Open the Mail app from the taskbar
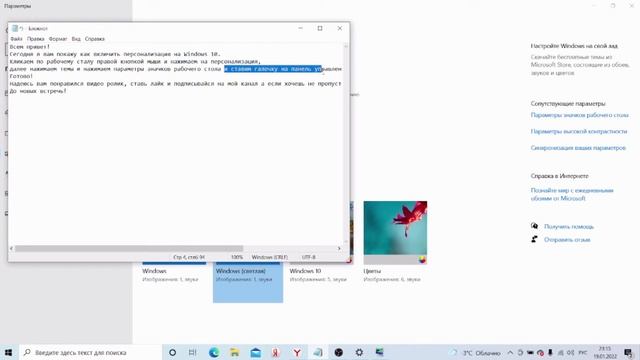This screenshot has height=360, width=640. [x=256, y=352]
